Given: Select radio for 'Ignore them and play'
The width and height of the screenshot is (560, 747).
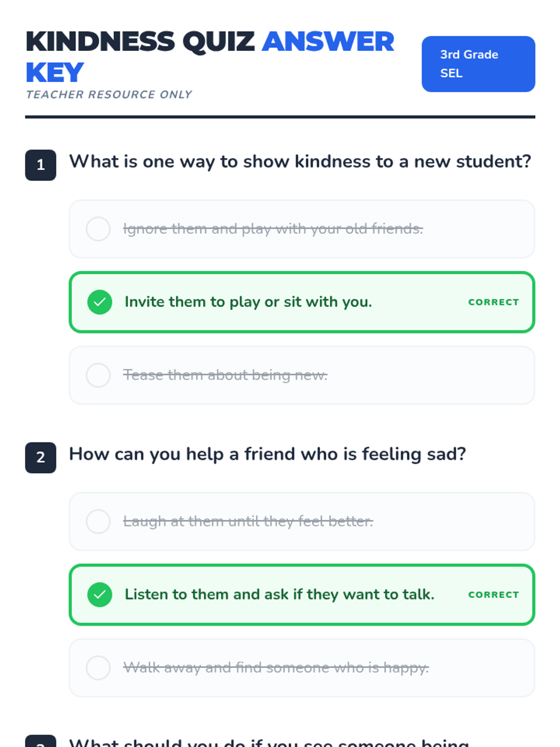Looking at the screenshot, I should coord(98,229).
